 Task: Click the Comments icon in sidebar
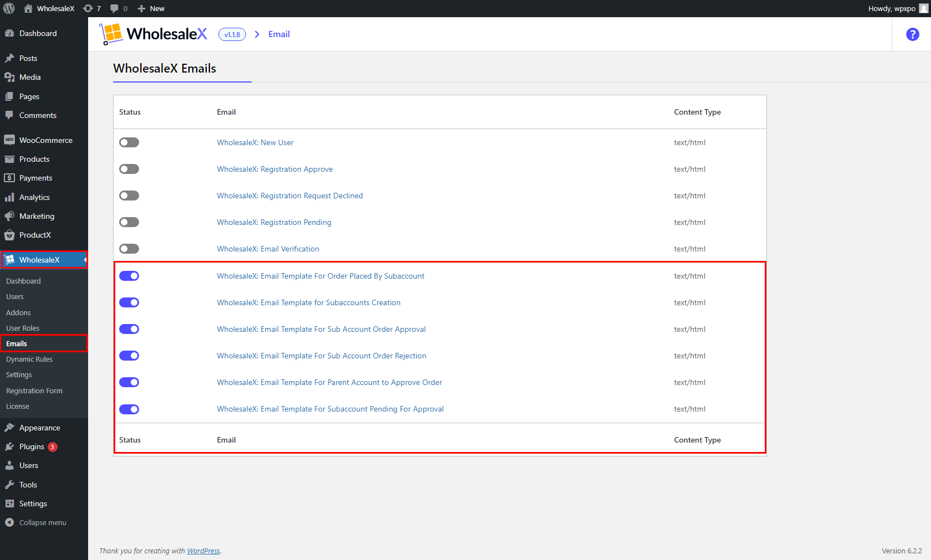coord(9,115)
